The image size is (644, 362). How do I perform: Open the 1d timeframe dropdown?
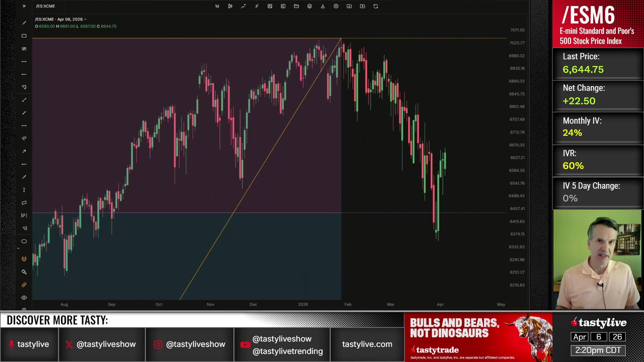click(217, 6)
